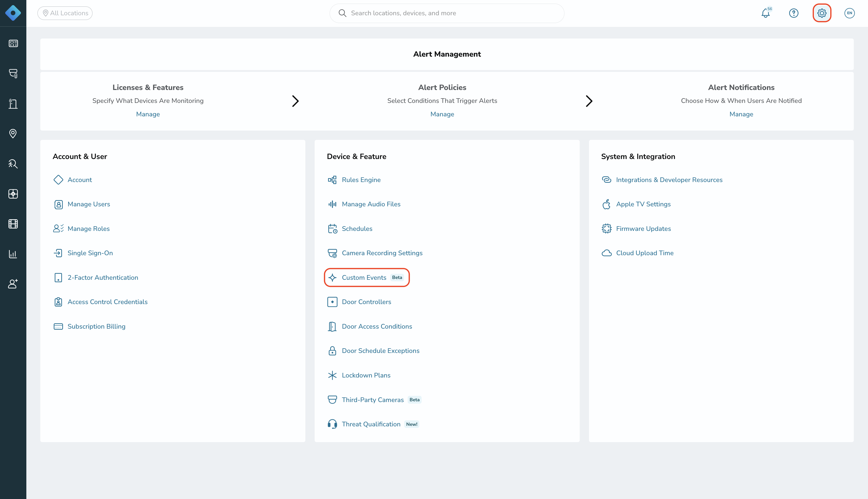Open the analytics bar chart sidebar icon
Screen dimensions: 868x499
(13, 254)
